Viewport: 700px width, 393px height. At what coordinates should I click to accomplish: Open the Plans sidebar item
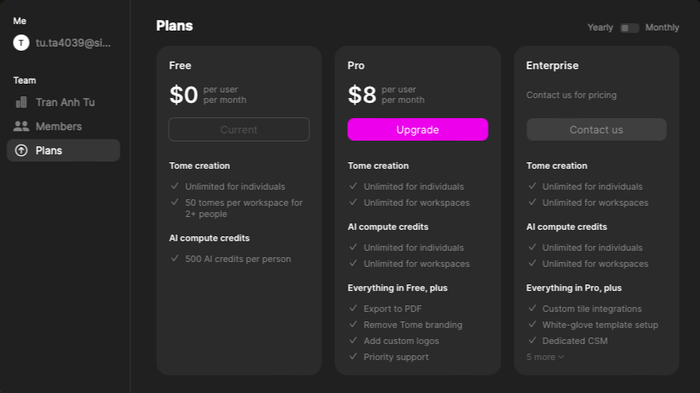(63, 151)
